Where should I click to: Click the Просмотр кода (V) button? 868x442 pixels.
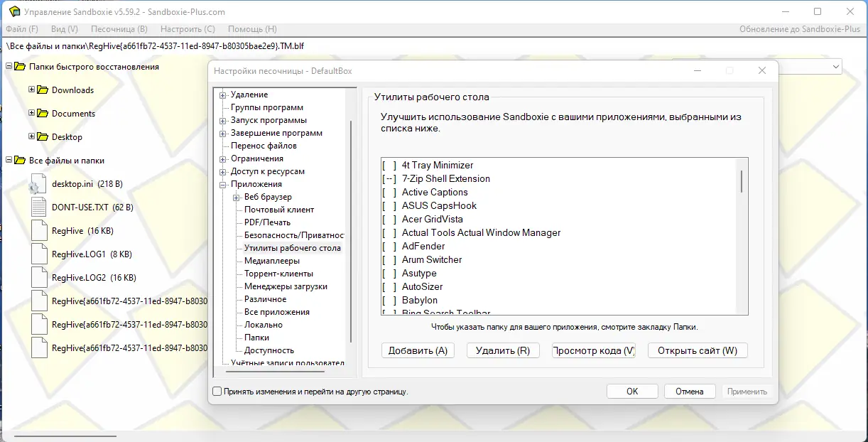point(594,350)
